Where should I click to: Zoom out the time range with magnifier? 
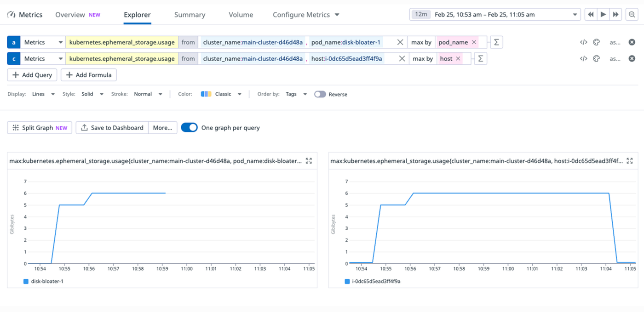[632, 15]
